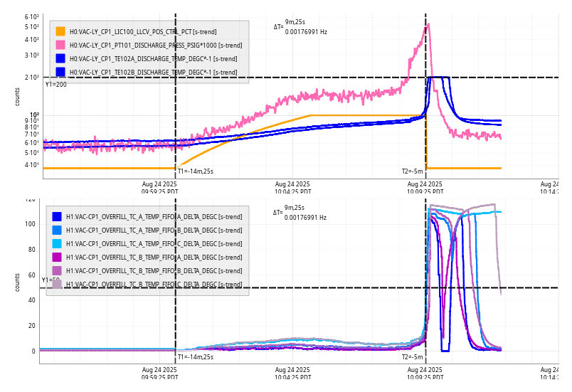This screenshot has height=392, width=572.
Task: Click the cyan TC_A_TEMP_FIFO_C_DELTA legend swatch
Action: coord(57,243)
